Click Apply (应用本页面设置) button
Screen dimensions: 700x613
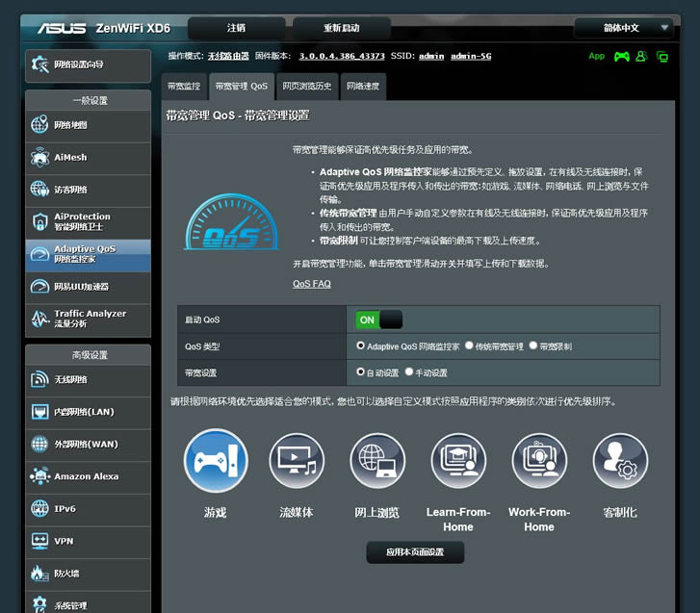(x=415, y=551)
